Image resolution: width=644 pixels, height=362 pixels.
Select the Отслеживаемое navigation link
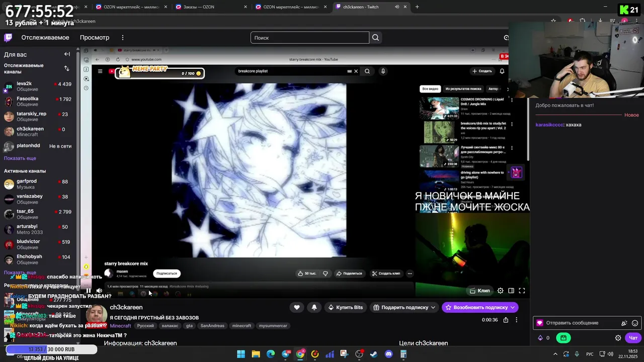coord(45,38)
